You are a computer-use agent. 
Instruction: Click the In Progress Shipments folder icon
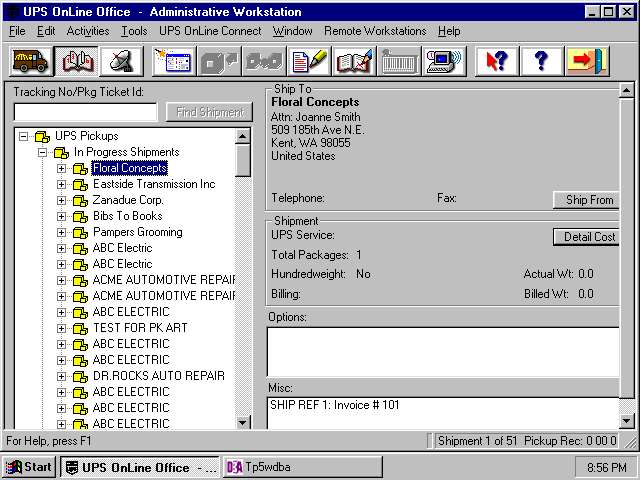click(x=61, y=153)
